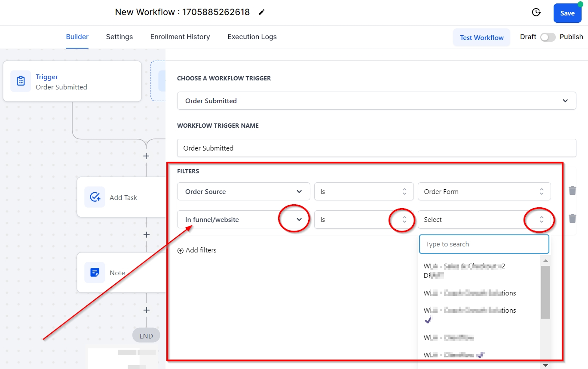Open version history clock icon
Viewport: 588px width, 369px height.
pyautogui.click(x=536, y=12)
